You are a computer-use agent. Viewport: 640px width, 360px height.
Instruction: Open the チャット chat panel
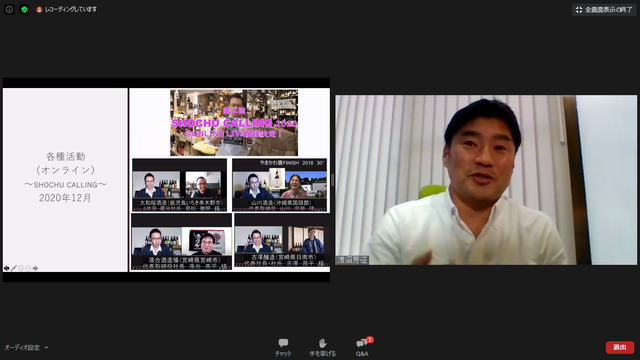(283, 347)
